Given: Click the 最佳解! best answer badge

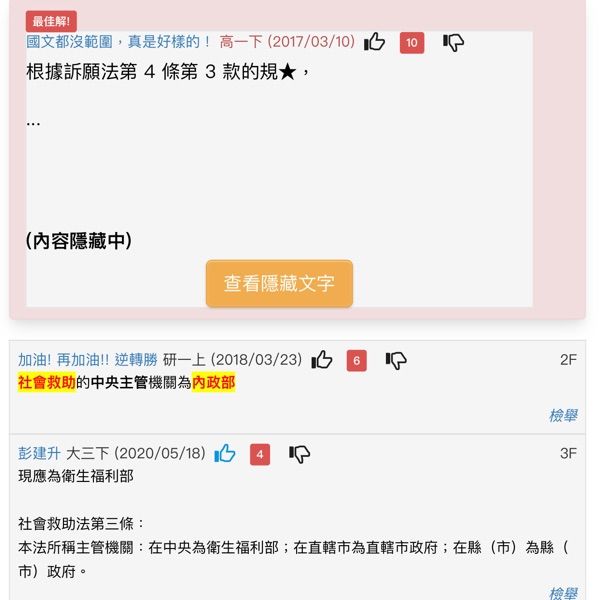Looking at the screenshot, I should [x=51, y=21].
